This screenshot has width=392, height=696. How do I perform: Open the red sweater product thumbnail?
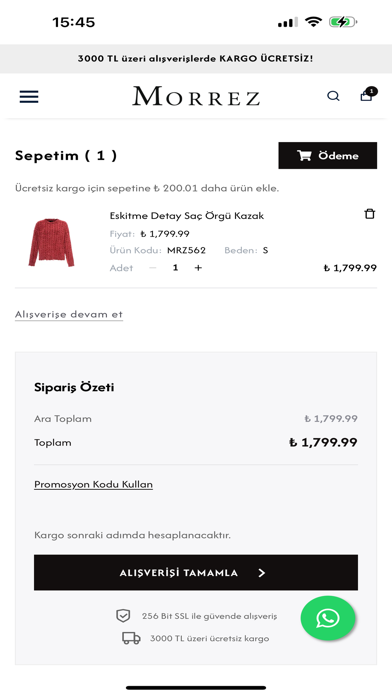(51, 242)
